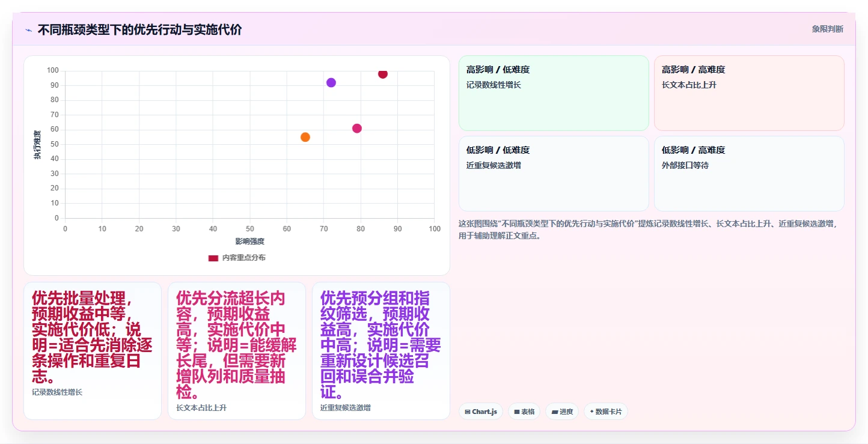Image resolution: width=868 pixels, height=444 pixels.
Task: Click 长文本占比上升 in the pink quadrant
Action: (x=689, y=85)
